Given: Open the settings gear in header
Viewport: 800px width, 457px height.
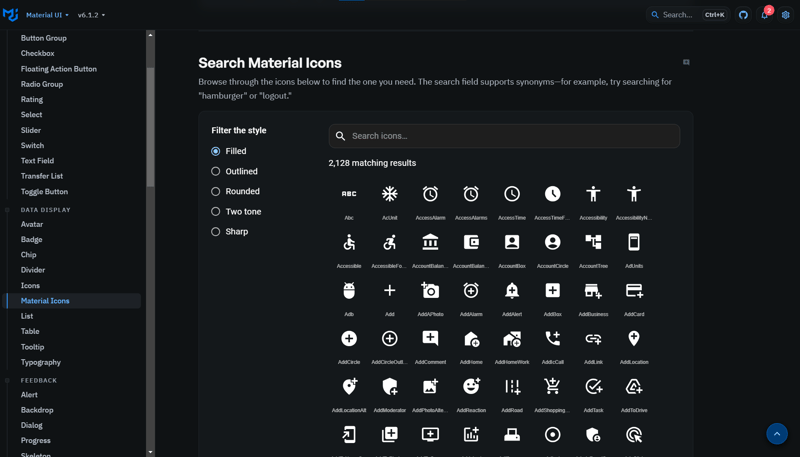Looking at the screenshot, I should click(786, 15).
